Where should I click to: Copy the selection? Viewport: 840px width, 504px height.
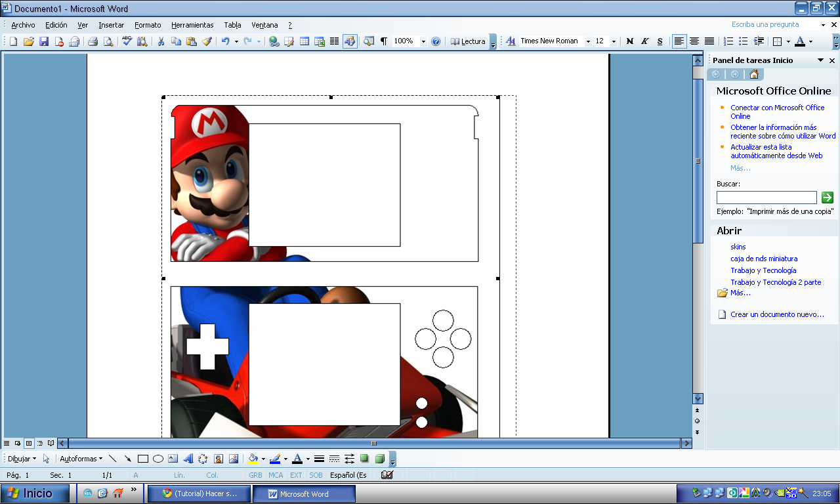point(176,41)
